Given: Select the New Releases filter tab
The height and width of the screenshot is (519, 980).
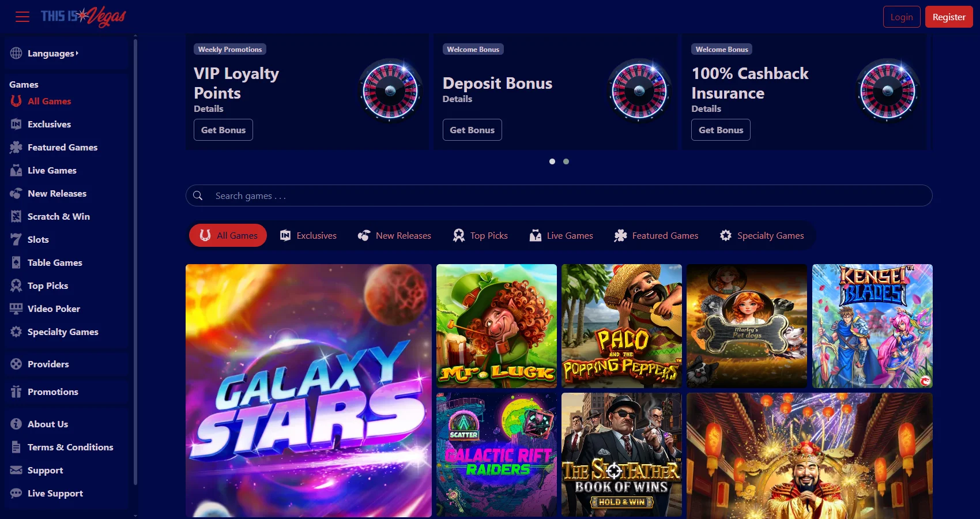Looking at the screenshot, I should 395,235.
